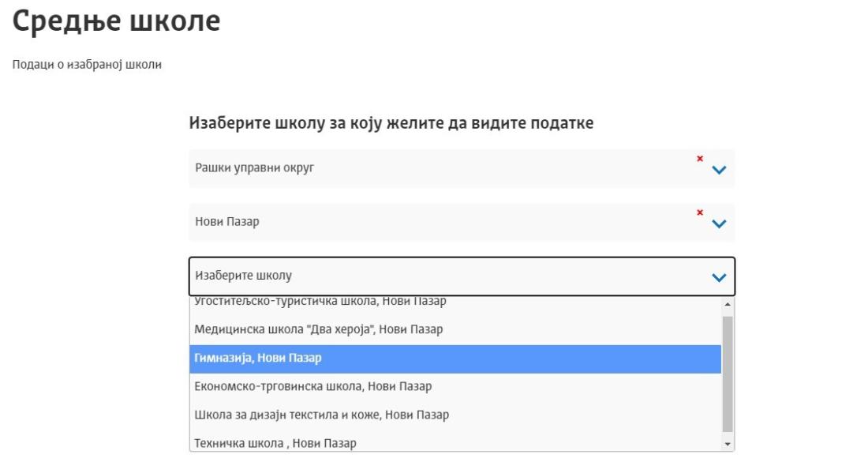Click the school list scrollbar thumb
This screenshot has height=462, width=868.
(x=728, y=374)
